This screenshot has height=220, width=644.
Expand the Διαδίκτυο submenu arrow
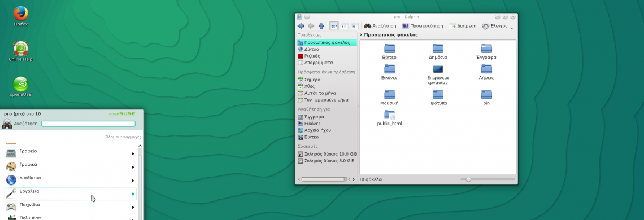(x=133, y=181)
